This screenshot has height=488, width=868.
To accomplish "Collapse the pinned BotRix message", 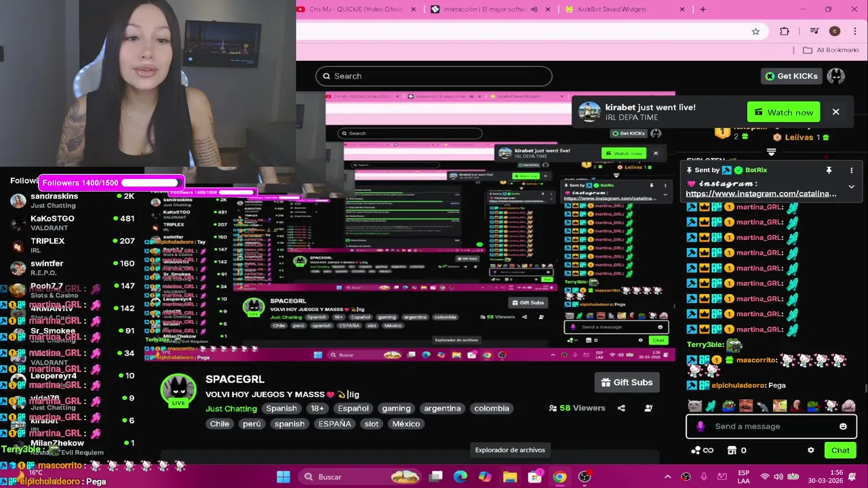I will coord(851,187).
